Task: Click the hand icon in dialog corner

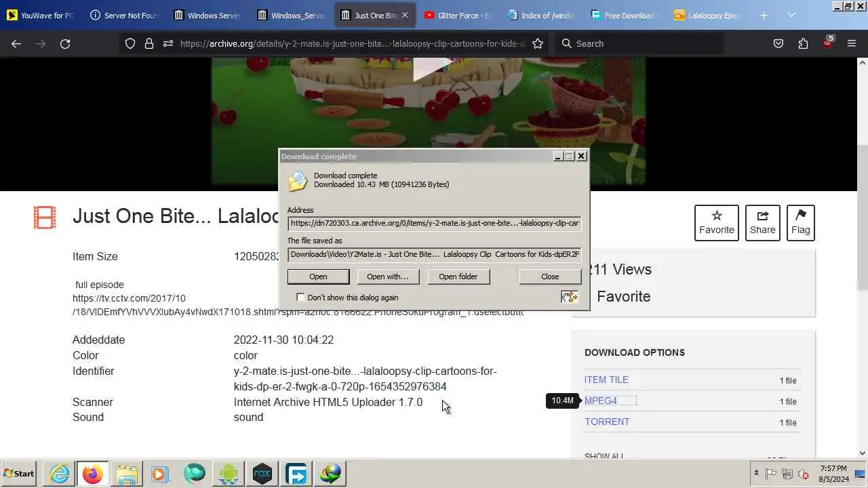Action: (570, 297)
